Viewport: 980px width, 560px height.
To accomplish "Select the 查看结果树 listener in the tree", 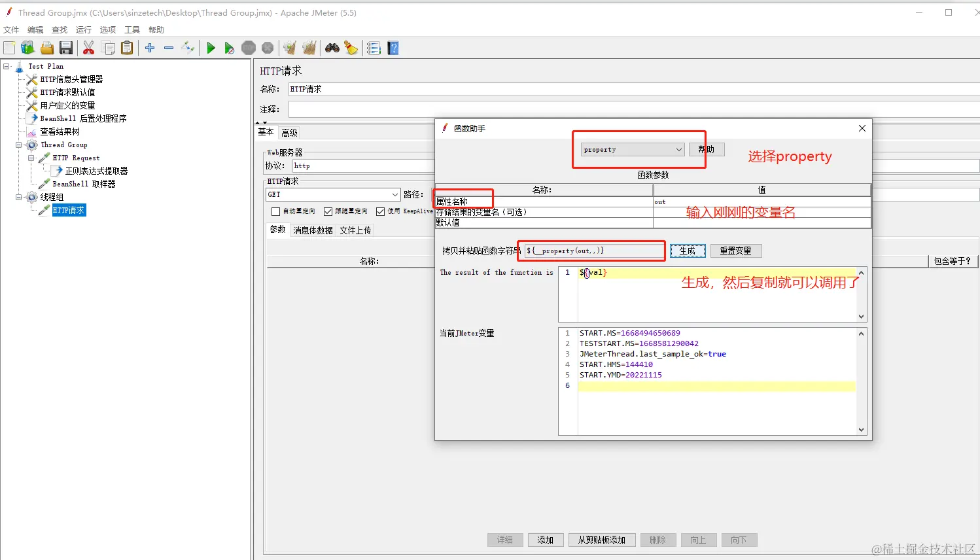I will [60, 131].
